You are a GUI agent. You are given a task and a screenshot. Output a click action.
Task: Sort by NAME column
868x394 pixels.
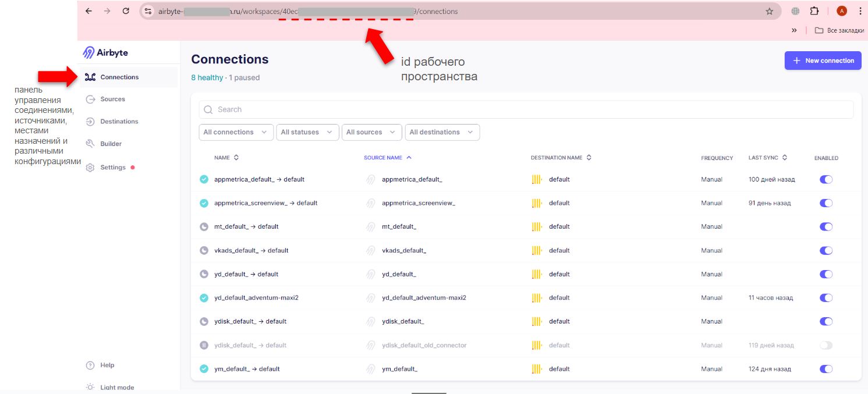(226, 158)
